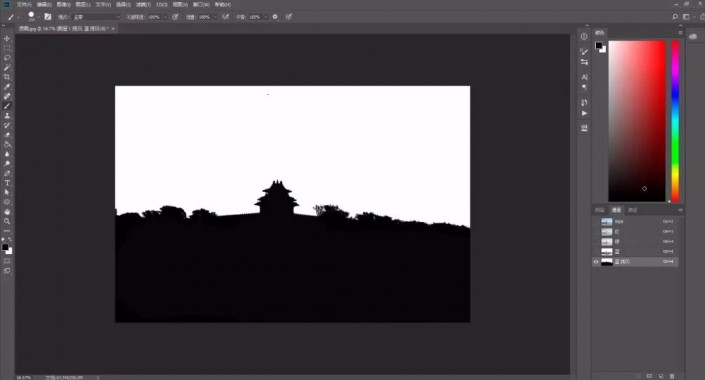Select the Move tool
This screenshot has height=380, width=705.
tap(7, 39)
